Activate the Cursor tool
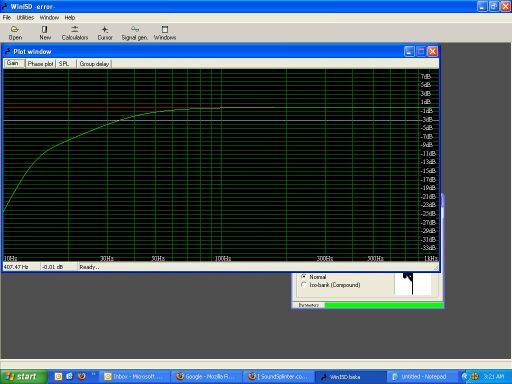 click(105, 33)
